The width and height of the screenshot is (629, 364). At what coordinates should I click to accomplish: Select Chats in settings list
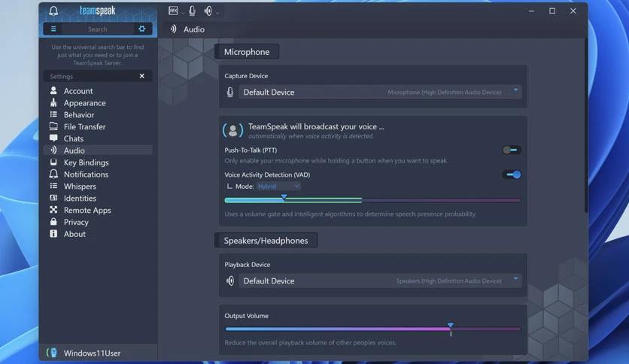[x=74, y=138]
